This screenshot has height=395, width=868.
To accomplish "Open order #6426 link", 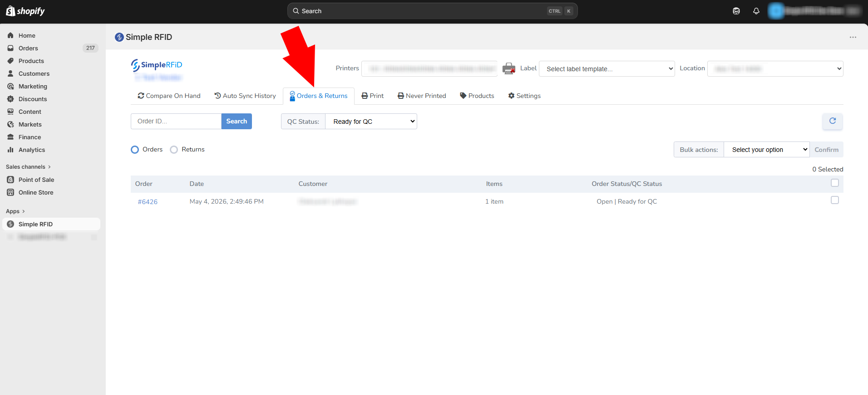I will pos(148,202).
